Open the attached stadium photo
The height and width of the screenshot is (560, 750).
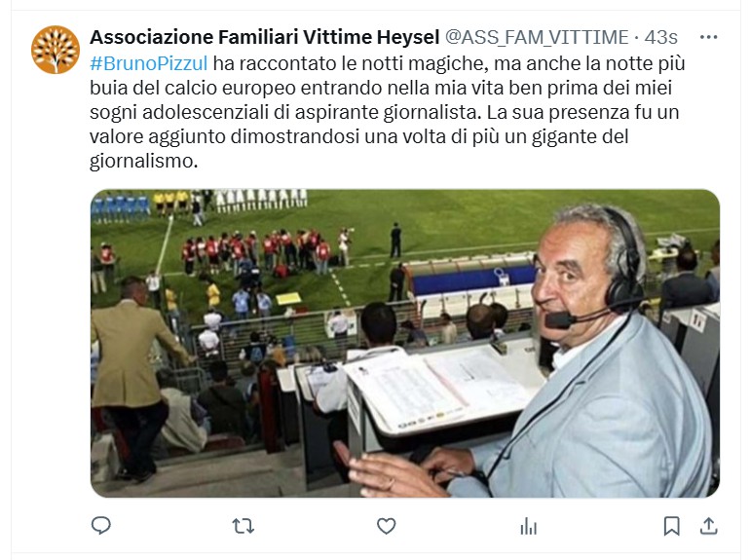point(404,344)
